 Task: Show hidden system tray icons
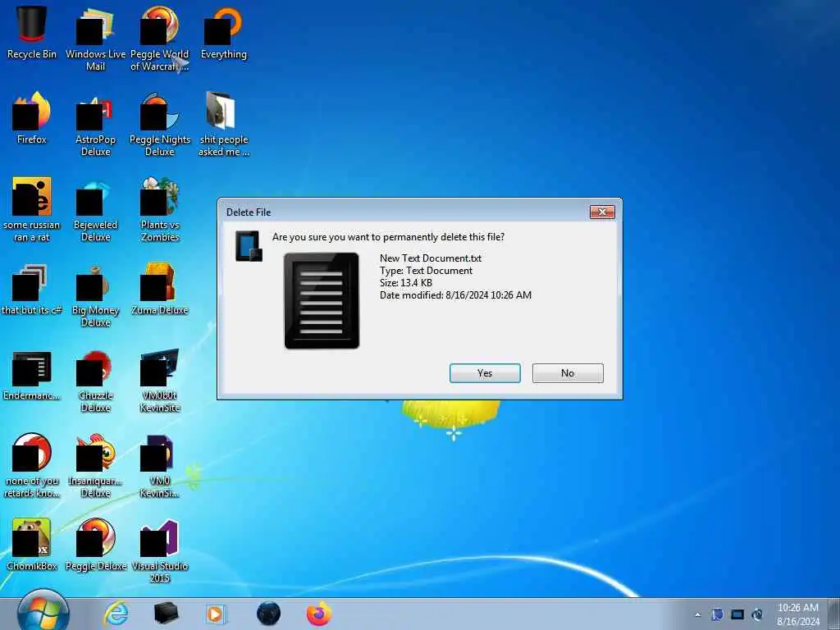[697, 615]
